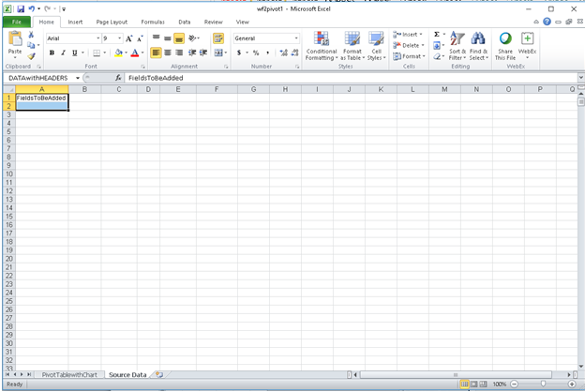Open Conditional Formatting menu

click(322, 46)
